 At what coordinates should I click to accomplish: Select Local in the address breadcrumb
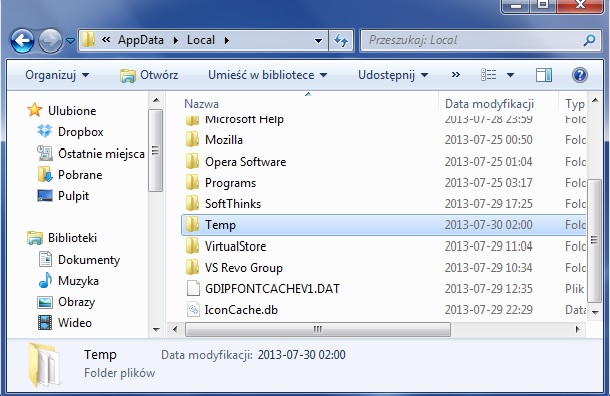[x=201, y=40]
